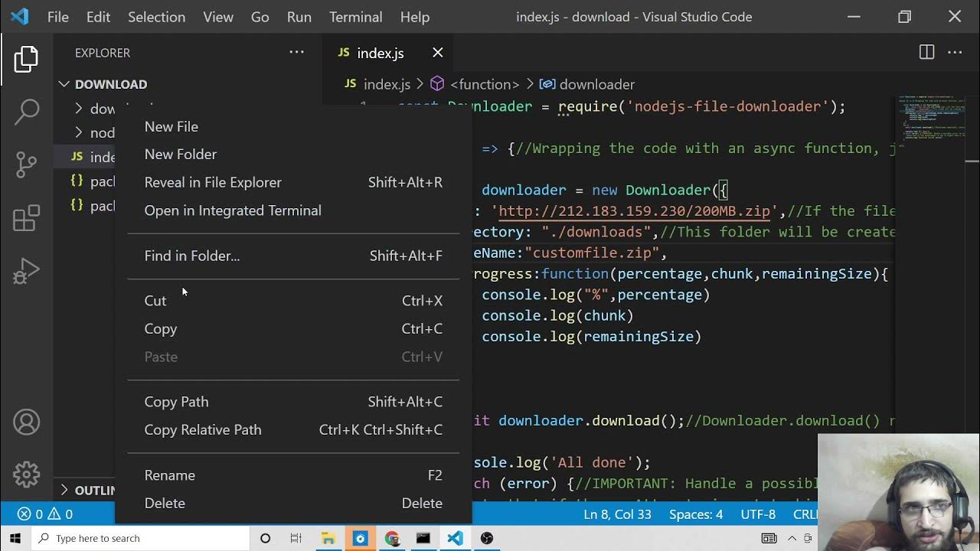This screenshot has width=980, height=551.
Task: Open the Extensions view
Action: (26, 218)
